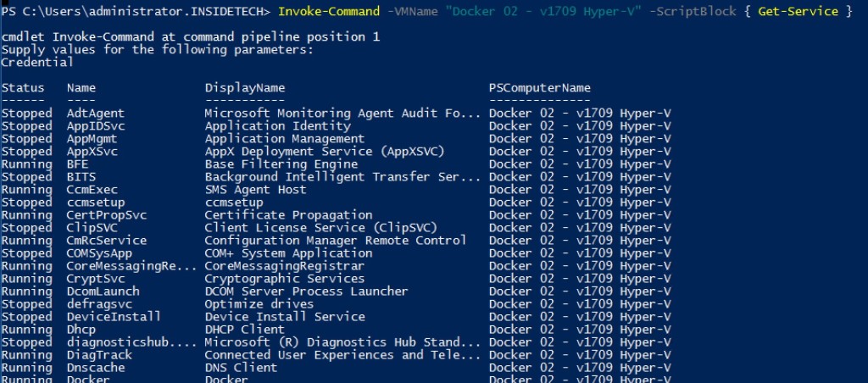
Task: Click the "Docker 02 - v1709 Hyper-V" string argument
Action: (543, 12)
